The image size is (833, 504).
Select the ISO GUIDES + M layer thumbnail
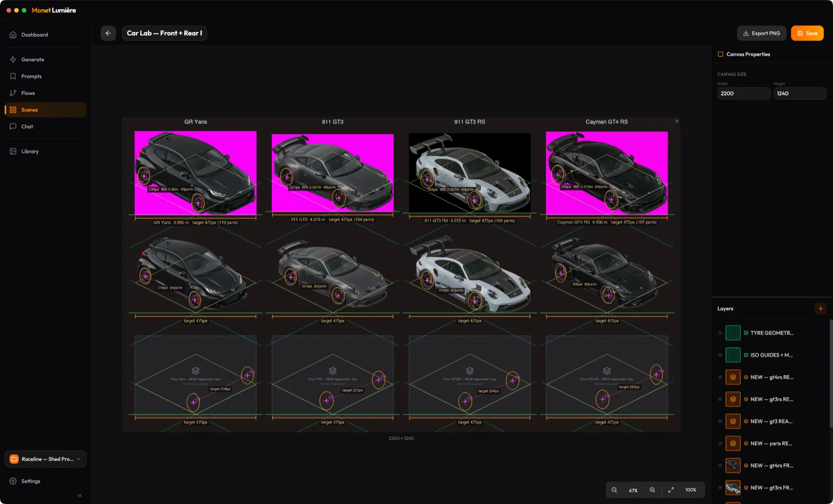(x=733, y=355)
